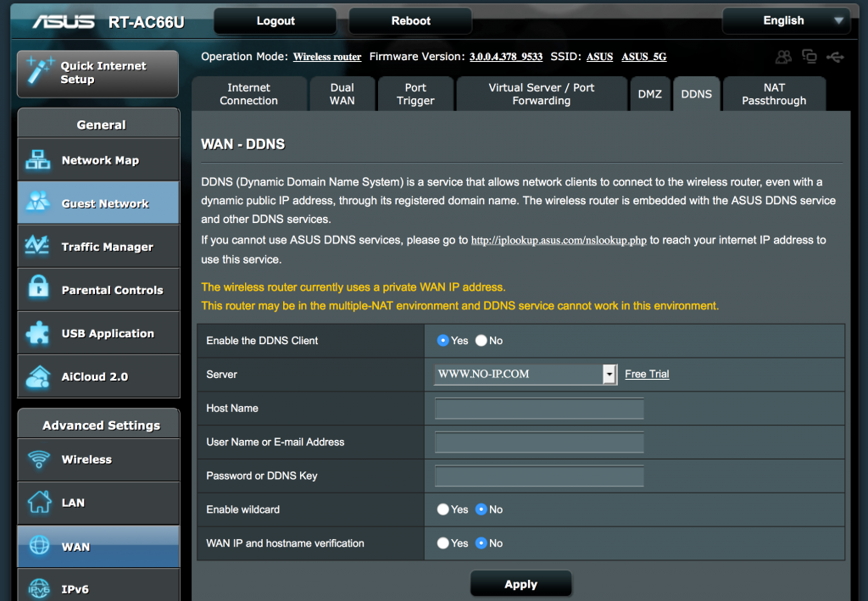868x601 pixels.
Task: Open Guest Network from the sidebar
Action: pyautogui.click(x=98, y=203)
